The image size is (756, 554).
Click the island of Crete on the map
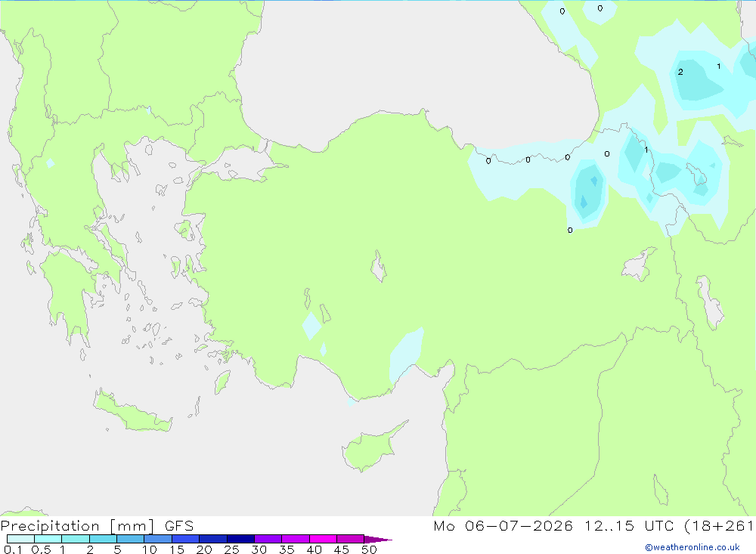click(132, 412)
